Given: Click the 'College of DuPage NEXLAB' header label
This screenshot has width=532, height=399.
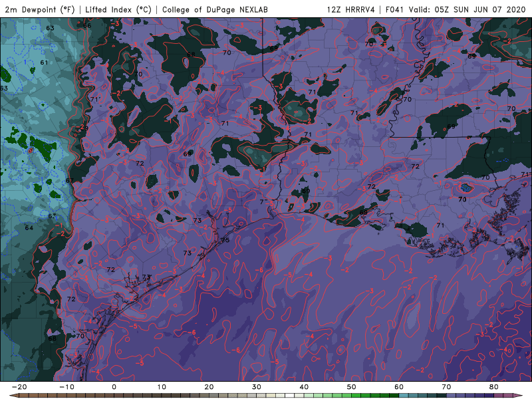Looking at the screenshot, I should coord(215,10).
